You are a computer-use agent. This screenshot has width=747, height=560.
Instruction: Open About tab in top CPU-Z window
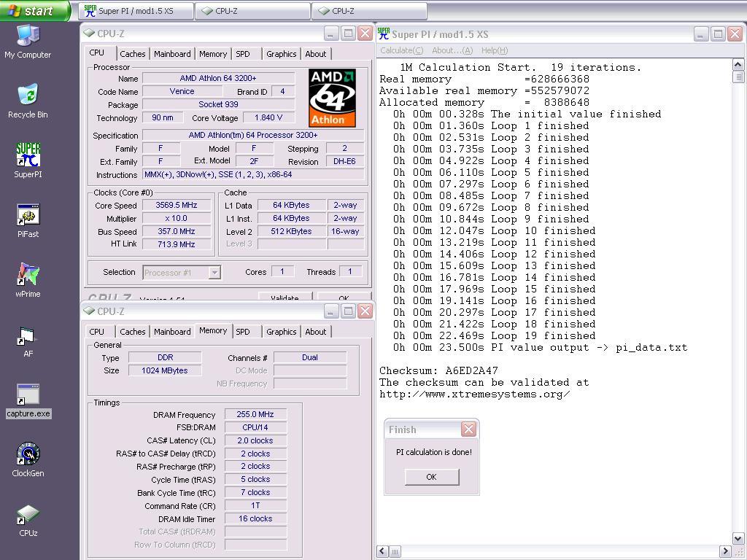pyautogui.click(x=315, y=54)
